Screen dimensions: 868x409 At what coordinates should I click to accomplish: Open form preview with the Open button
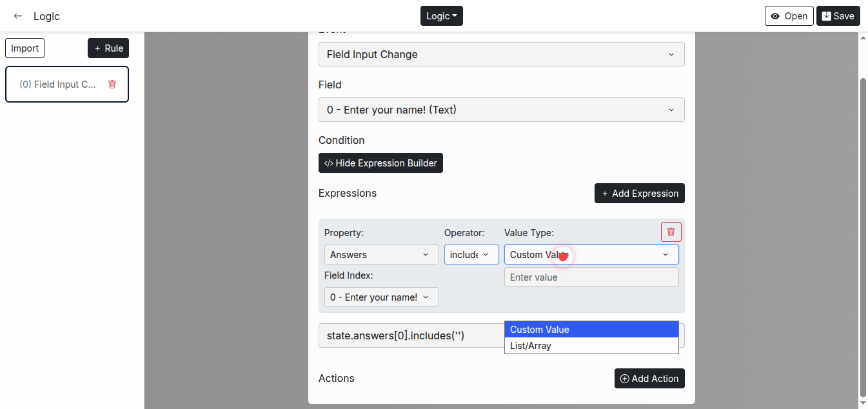point(789,16)
